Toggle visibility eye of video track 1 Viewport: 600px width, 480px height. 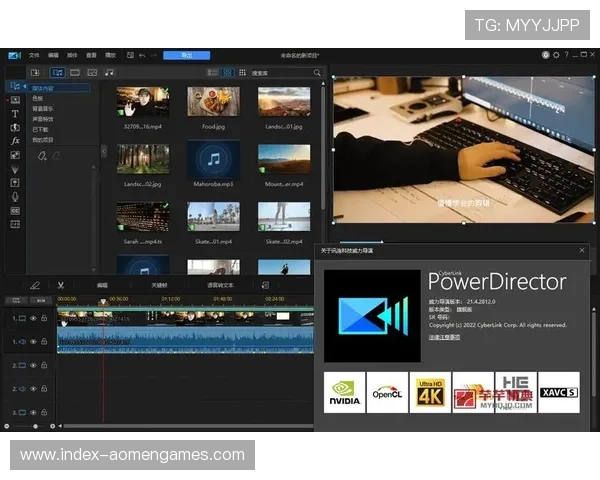coord(33,318)
